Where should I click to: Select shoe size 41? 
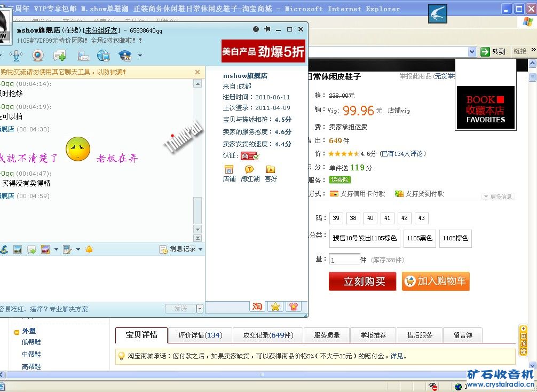click(388, 218)
